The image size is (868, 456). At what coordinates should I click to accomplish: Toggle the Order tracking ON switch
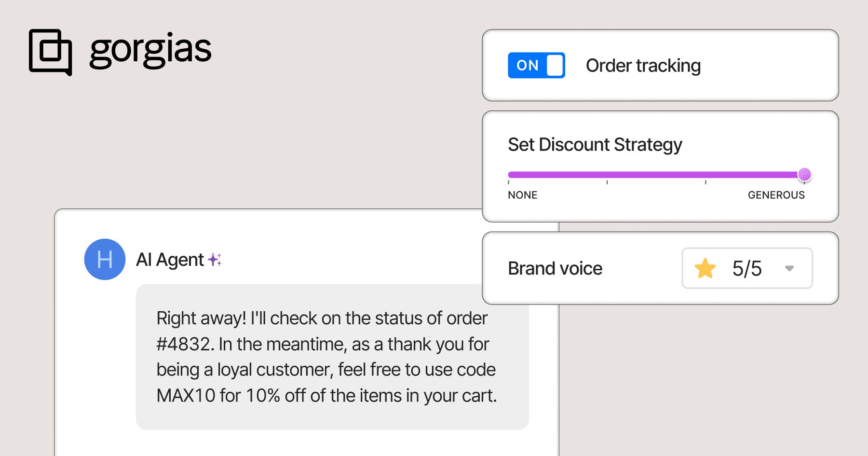536,65
